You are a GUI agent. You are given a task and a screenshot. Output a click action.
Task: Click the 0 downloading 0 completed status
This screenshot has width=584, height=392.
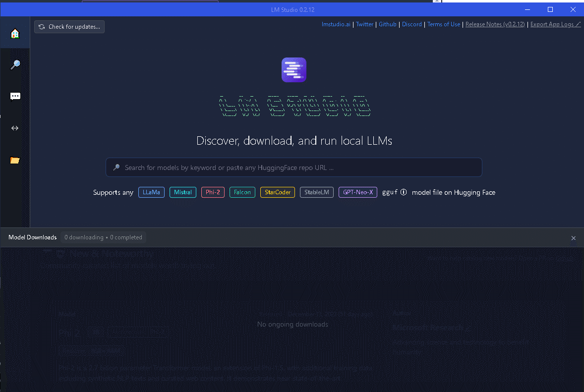click(x=103, y=237)
